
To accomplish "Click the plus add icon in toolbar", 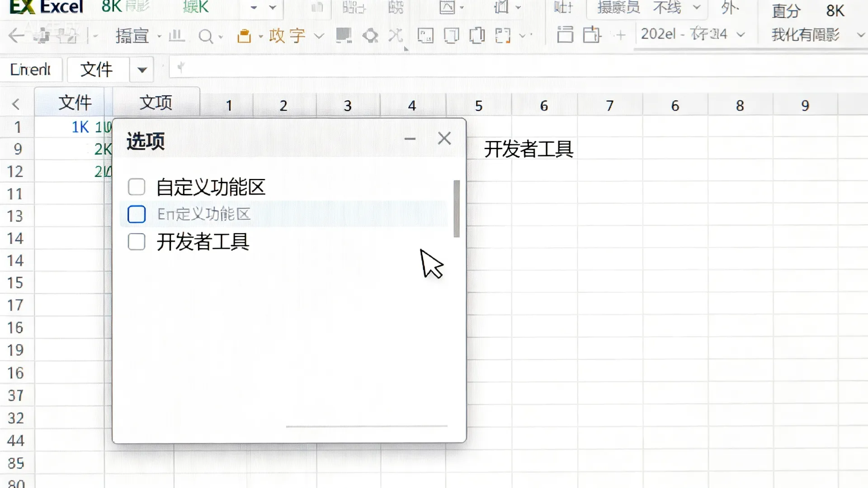I will pyautogui.click(x=621, y=35).
